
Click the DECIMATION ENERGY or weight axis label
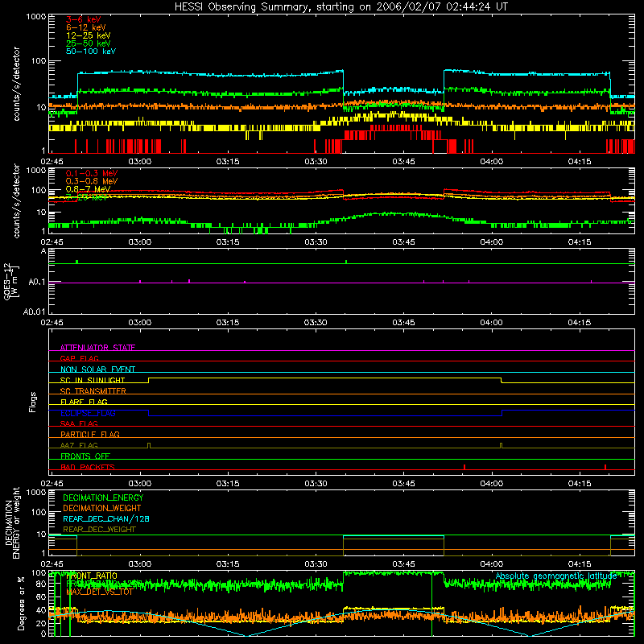[x=12, y=522]
